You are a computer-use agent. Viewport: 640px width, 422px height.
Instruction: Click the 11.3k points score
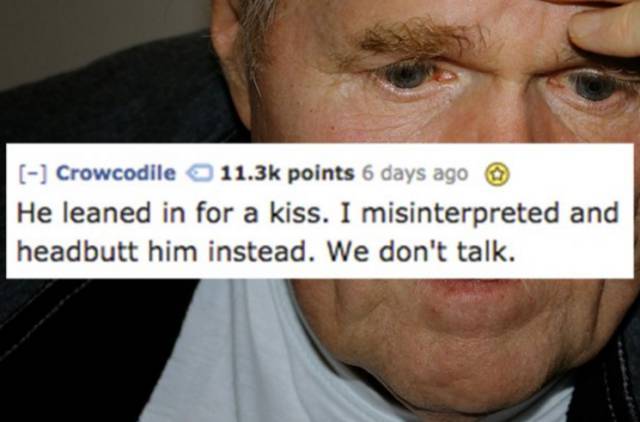tap(287, 174)
